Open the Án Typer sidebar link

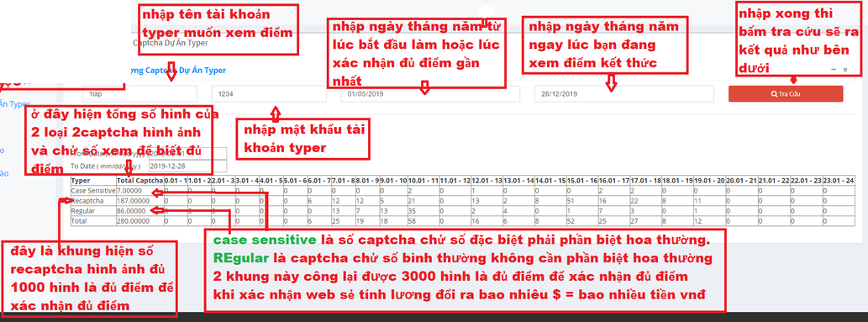(x=15, y=103)
